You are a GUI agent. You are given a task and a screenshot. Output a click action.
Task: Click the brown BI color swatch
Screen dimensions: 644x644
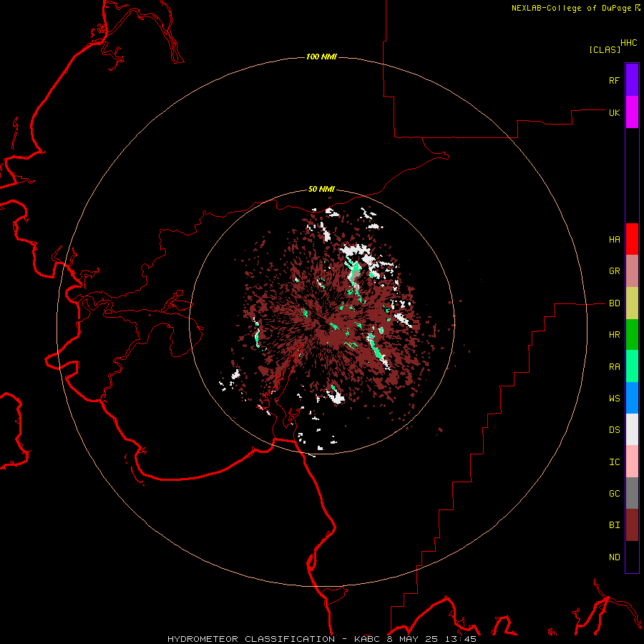click(x=632, y=525)
